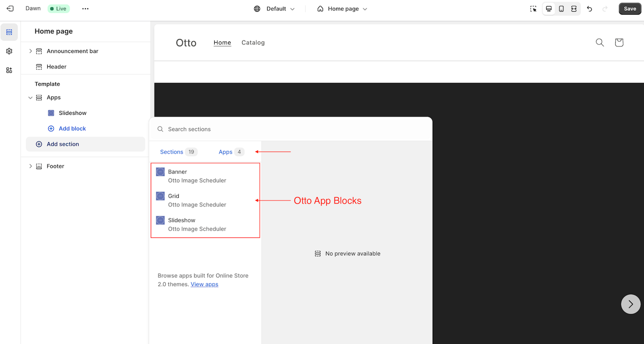Collapse the Apps section group
The height and width of the screenshot is (344, 644).
[31, 98]
